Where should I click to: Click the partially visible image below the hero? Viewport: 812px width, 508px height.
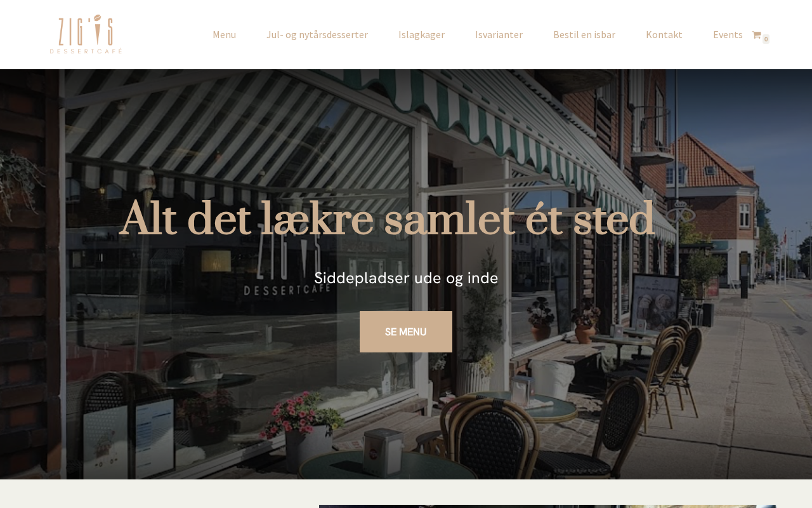click(x=547, y=506)
